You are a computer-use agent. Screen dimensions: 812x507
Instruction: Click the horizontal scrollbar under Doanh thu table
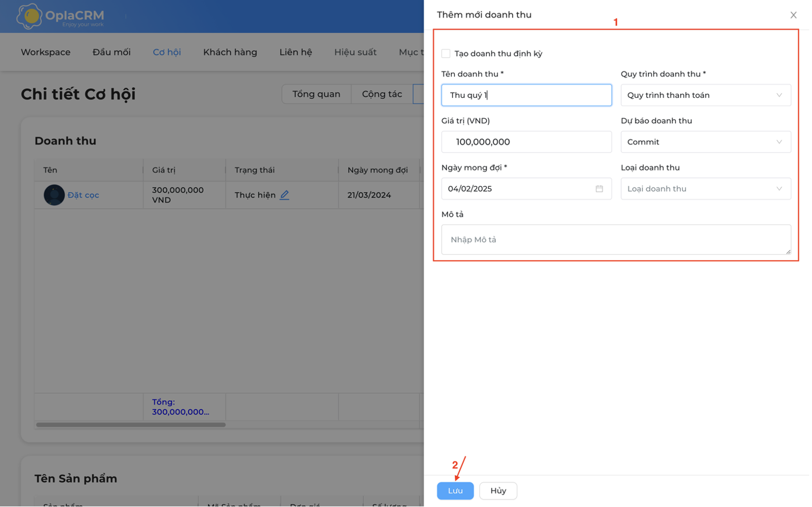click(131, 425)
